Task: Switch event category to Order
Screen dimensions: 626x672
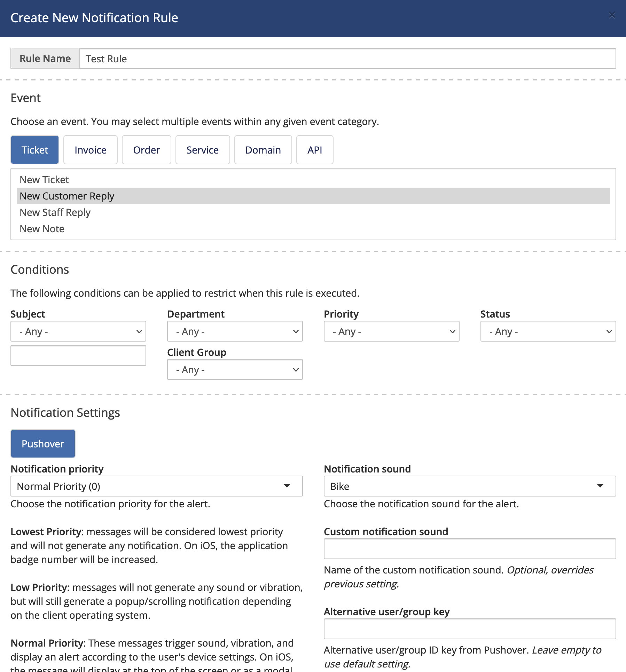Action: click(146, 150)
